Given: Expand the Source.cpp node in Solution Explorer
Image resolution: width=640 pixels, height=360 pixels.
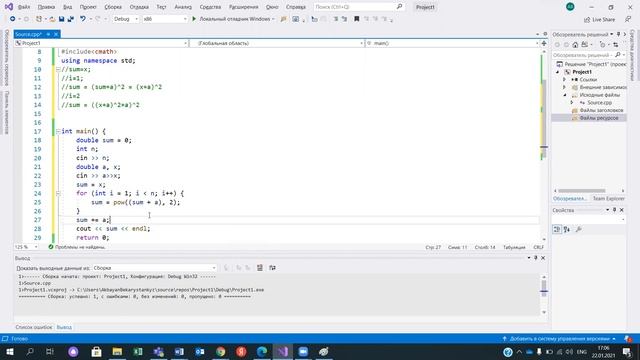Looking at the screenshot, I should pos(572,103).
